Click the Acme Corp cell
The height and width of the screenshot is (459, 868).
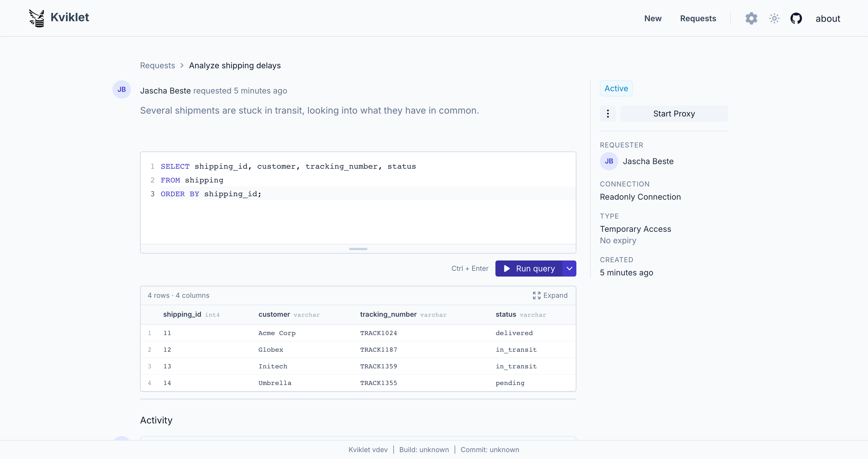tap(277, 333)
